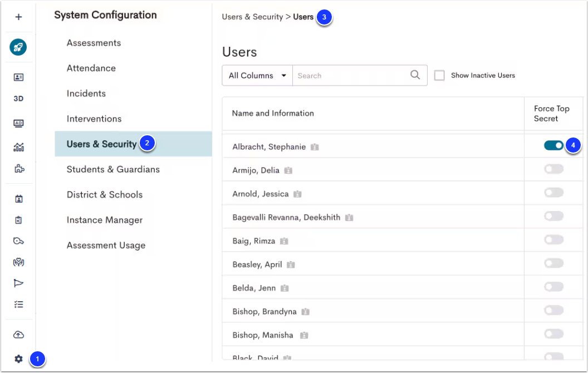The width and height of the screenshot is (588, 373).
Task: Click the Users & Security breadcrumb link
Action: (252, 17)
